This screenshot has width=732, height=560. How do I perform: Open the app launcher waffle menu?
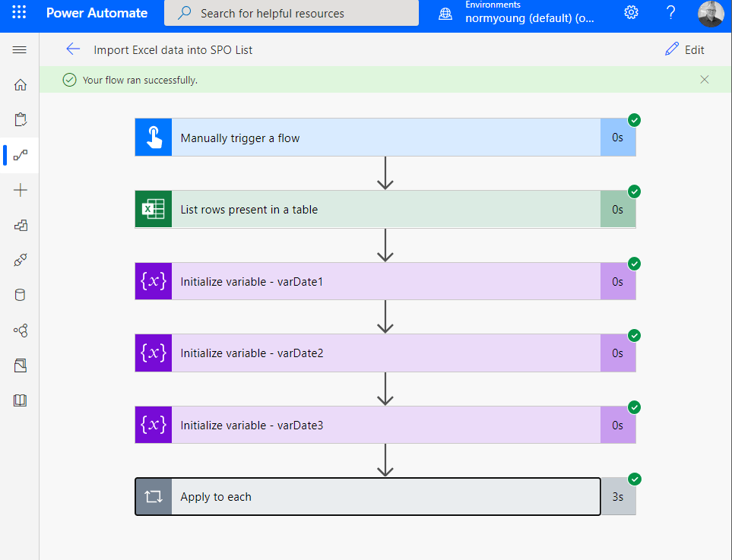(x=19, y=13)
